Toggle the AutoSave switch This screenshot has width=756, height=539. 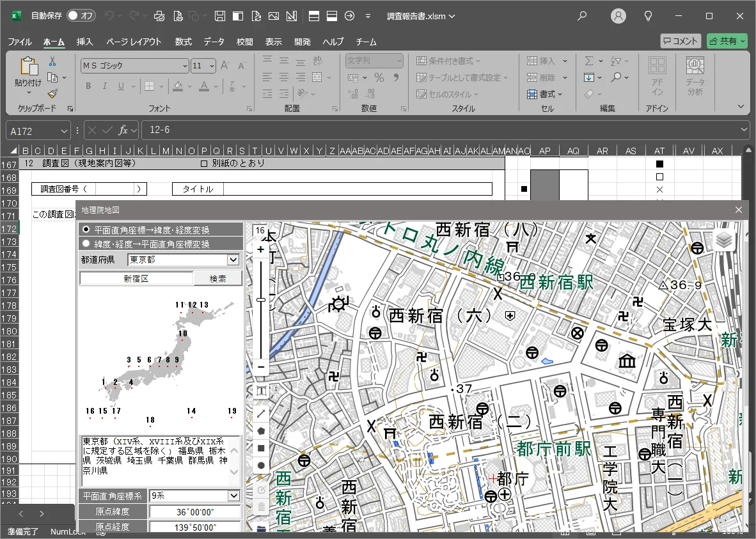(x=81, y=16)
